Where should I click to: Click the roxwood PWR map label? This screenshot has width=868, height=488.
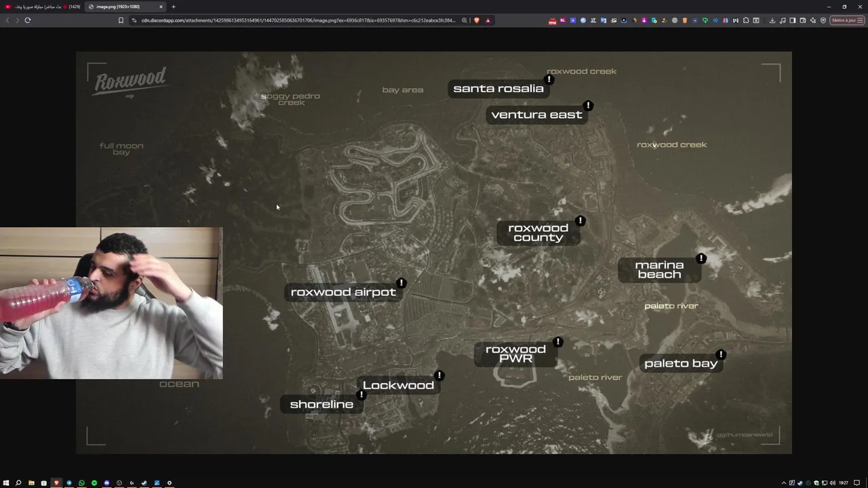pyautogui.click(x=515, y=354)
